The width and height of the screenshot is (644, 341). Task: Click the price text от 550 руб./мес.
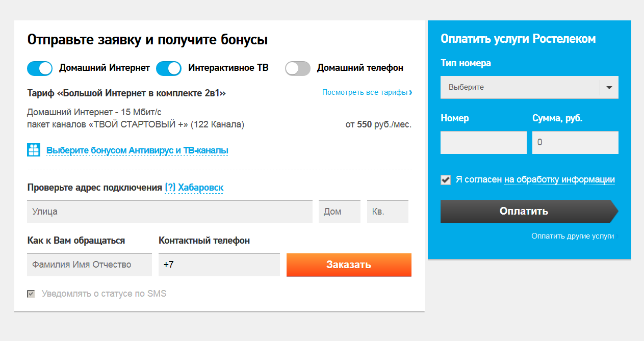[x=378, y=124]
